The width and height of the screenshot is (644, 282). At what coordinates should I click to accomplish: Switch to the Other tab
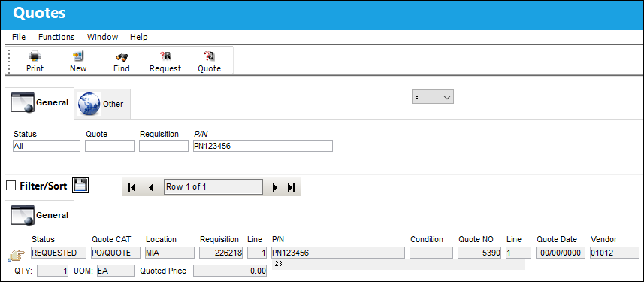[102, 104]
